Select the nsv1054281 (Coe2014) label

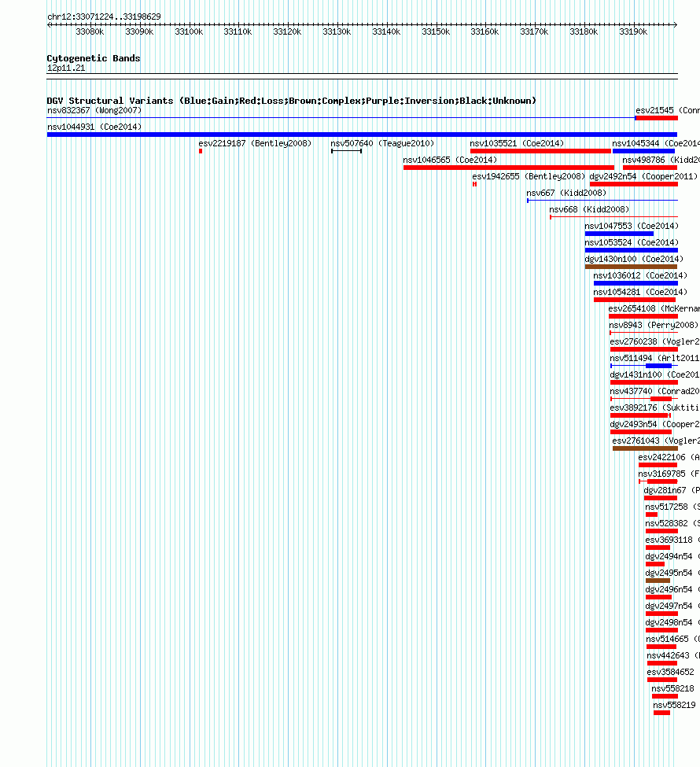coord(640,293)
